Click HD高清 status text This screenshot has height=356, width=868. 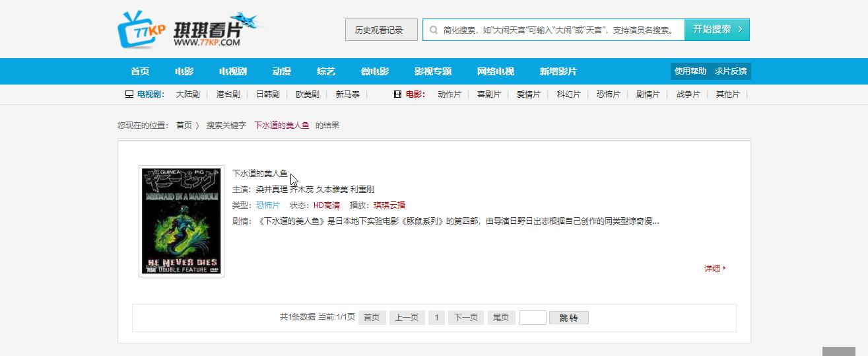327,205
